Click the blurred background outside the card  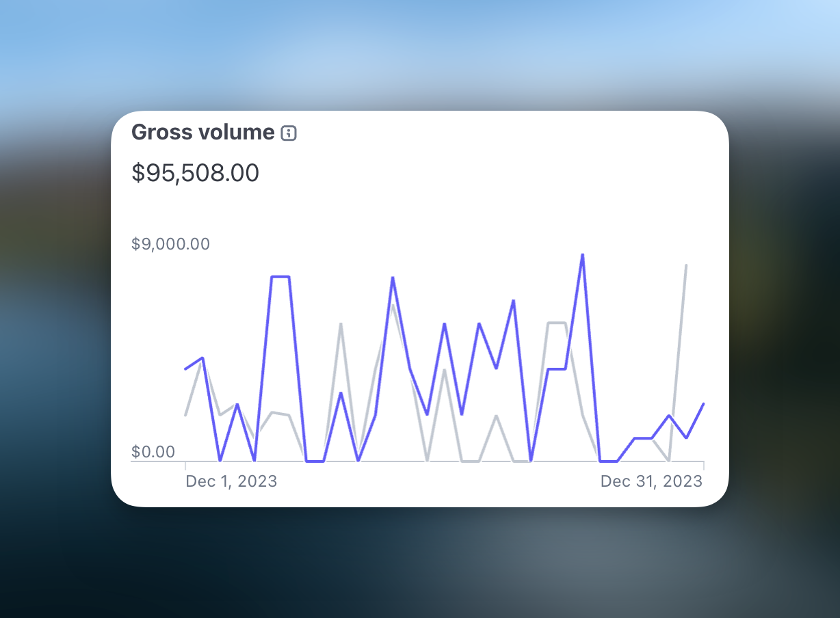(x=410, y=561)
